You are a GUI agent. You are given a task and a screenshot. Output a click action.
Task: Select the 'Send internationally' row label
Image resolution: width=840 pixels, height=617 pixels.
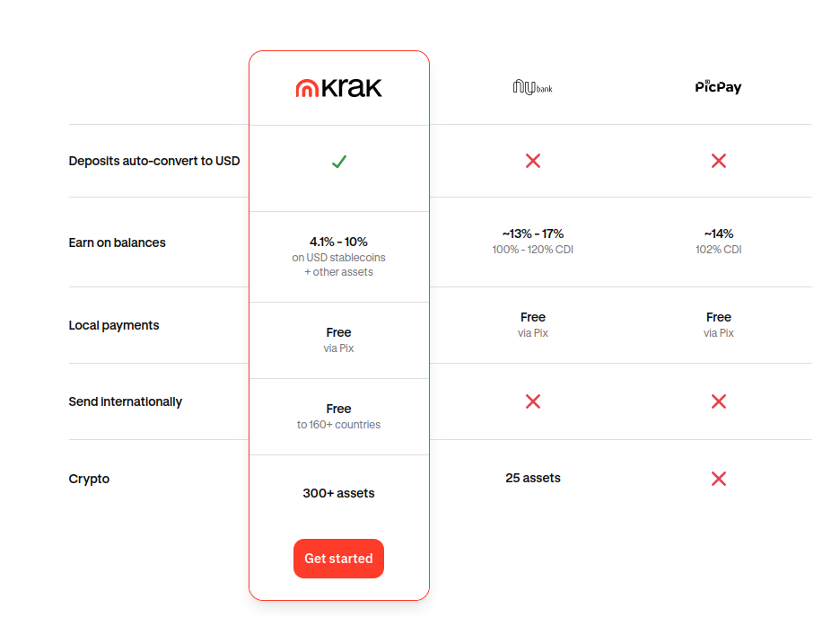pos(126,401)
